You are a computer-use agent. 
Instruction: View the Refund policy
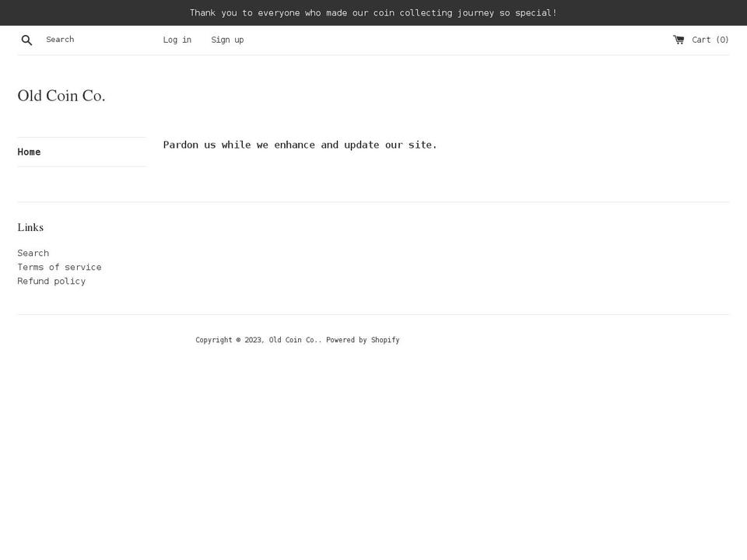[51, 281]
